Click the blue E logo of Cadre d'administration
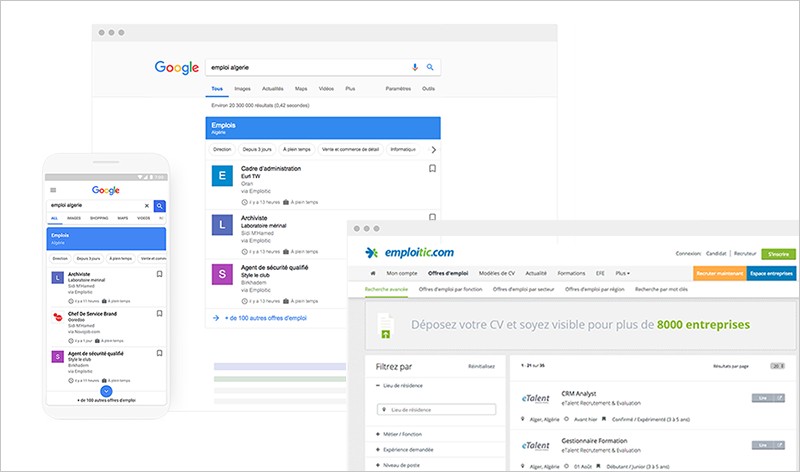 point(222,176)
